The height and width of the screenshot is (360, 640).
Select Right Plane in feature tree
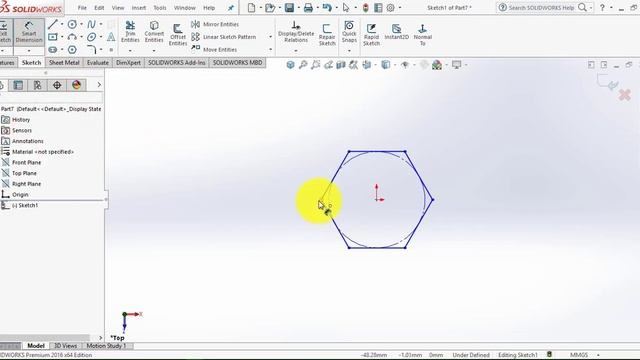(27, 184)
